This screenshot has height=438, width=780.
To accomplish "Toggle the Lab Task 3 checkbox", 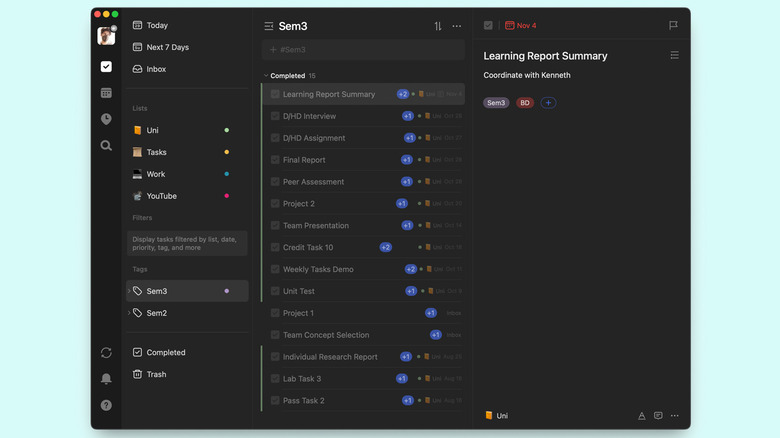I will (x=275, y=379).
